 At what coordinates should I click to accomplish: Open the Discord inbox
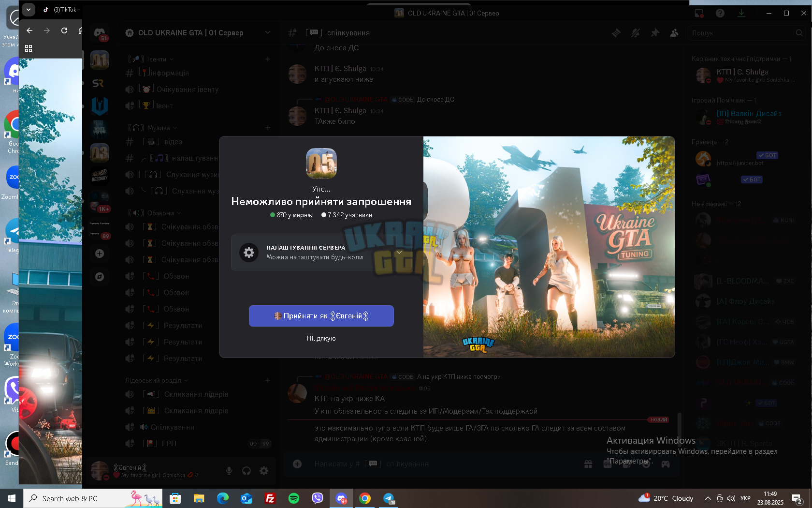699,13
